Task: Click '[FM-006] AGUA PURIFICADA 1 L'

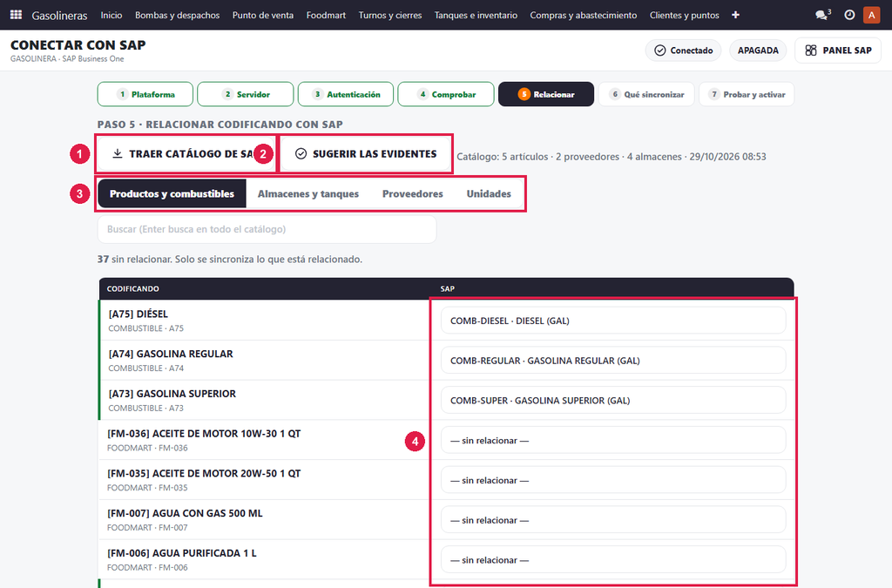Action: [x=182, y=553]
